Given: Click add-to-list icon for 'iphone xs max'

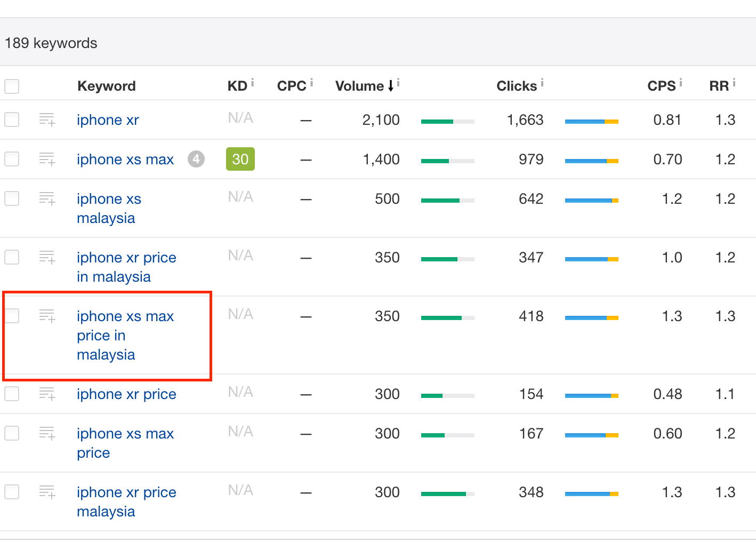Looking at the screenshot, I should pyautogui.click(x=47, y=159).
